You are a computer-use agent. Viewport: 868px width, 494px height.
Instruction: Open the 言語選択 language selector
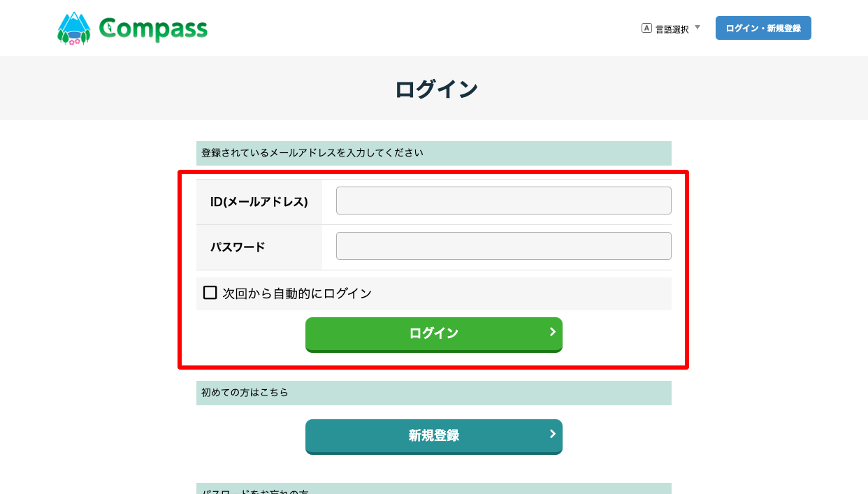coord(671,29)
